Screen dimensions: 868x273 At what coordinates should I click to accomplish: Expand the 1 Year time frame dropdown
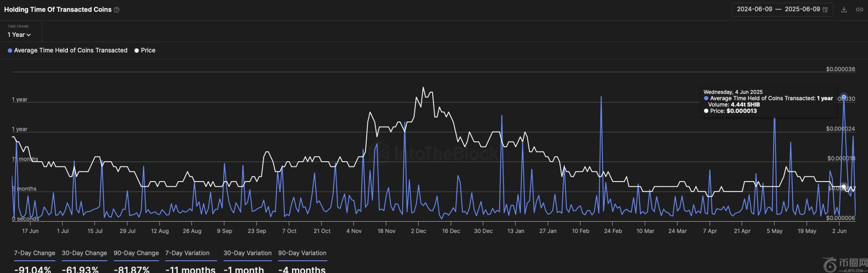19,35
